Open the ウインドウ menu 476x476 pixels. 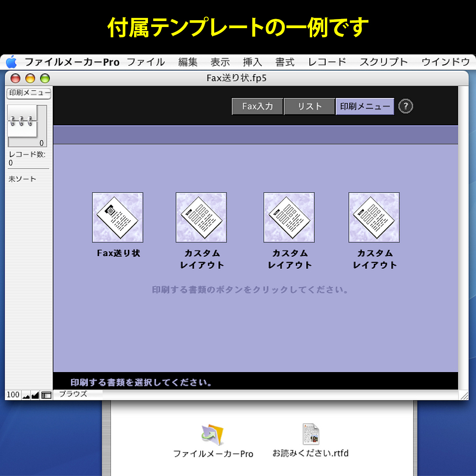(445, 62)
